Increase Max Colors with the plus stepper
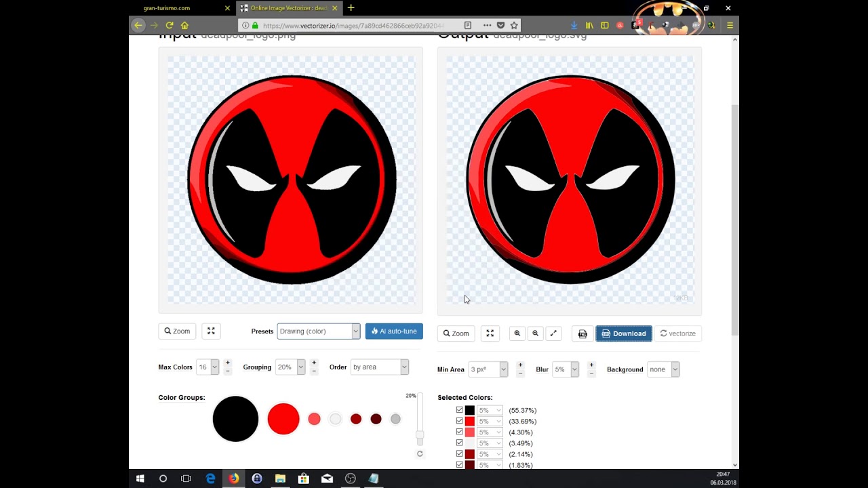 [228, 363]
